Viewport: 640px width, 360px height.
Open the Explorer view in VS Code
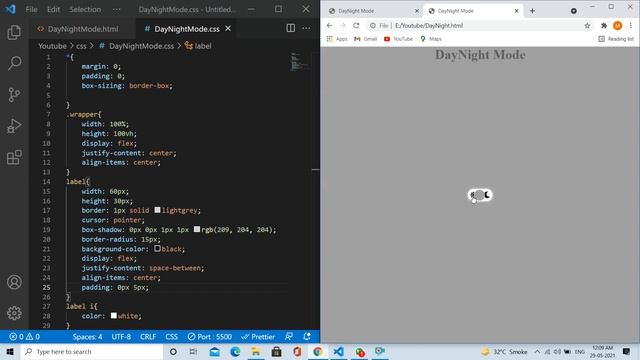14,32
